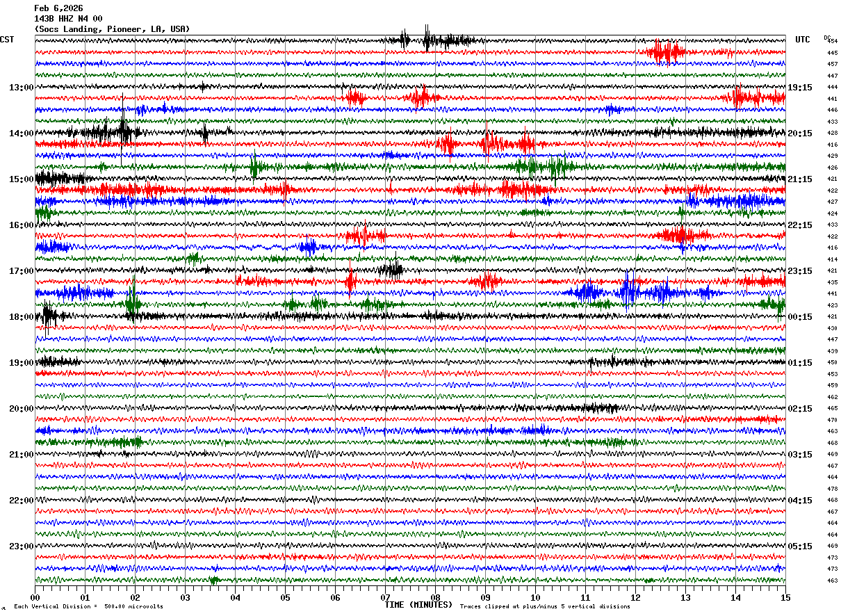841x616 pixels.
Task: Click the 01:15 UTC row label
Action: (800, 363)
